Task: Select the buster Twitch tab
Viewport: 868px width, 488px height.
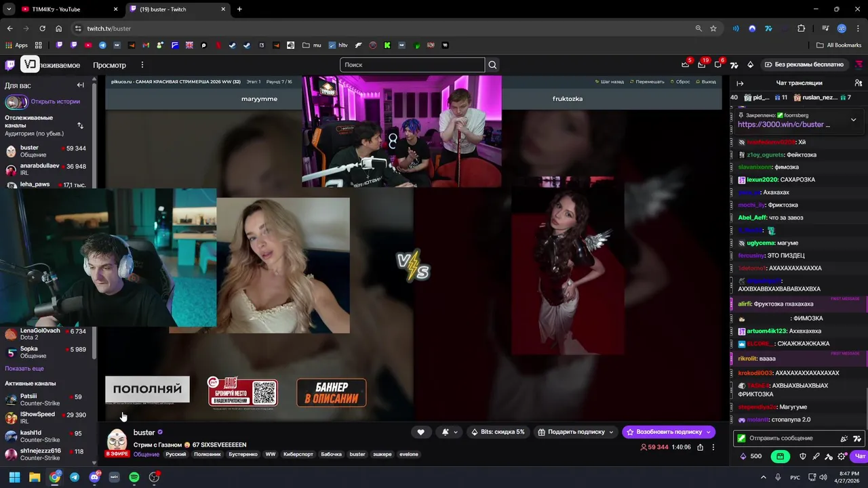Action: click(178, 9)
